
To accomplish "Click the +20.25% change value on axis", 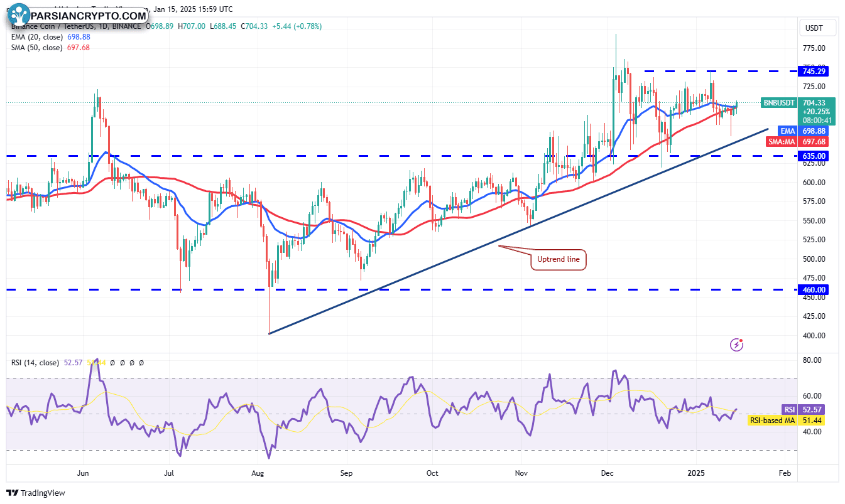I will pyautogui.click(x=817, y=111).
